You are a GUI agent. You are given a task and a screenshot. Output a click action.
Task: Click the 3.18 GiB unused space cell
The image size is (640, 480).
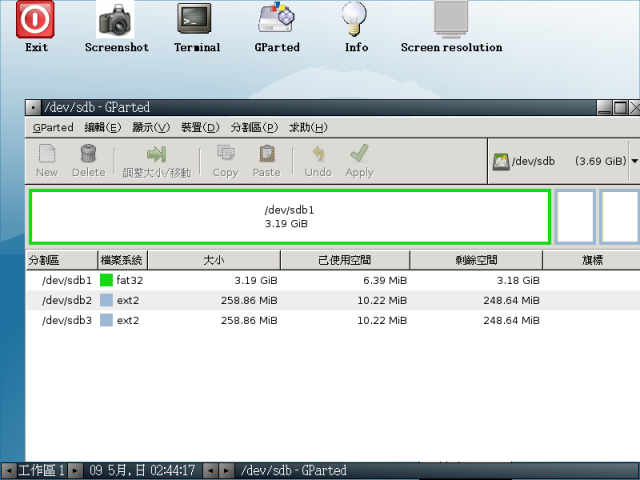tap(518, 280)
